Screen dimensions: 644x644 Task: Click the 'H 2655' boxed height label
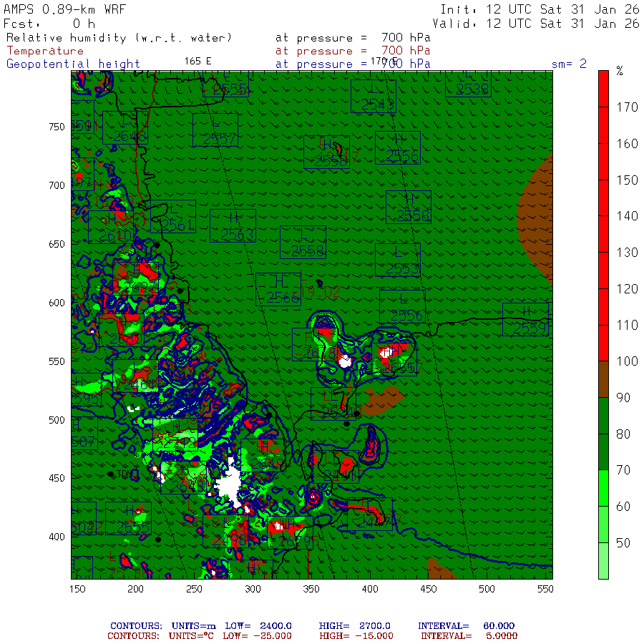click(128, 518)
